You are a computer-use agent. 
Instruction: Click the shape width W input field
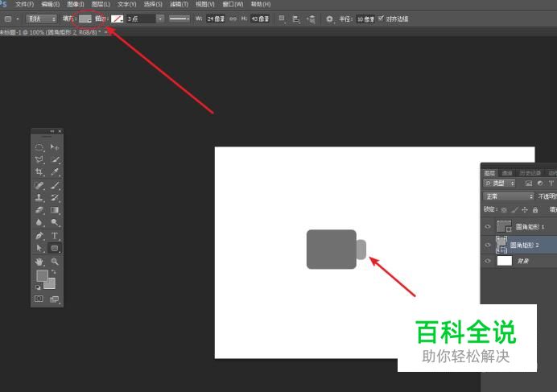click(x=215, y=18)
